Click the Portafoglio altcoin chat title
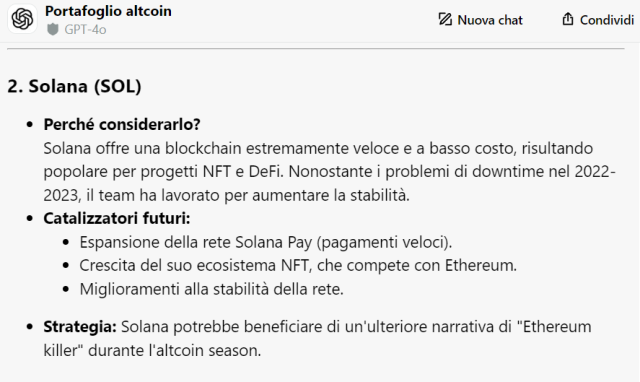The height and width of the screenshot is (382, 640). (x=108, y=11)
